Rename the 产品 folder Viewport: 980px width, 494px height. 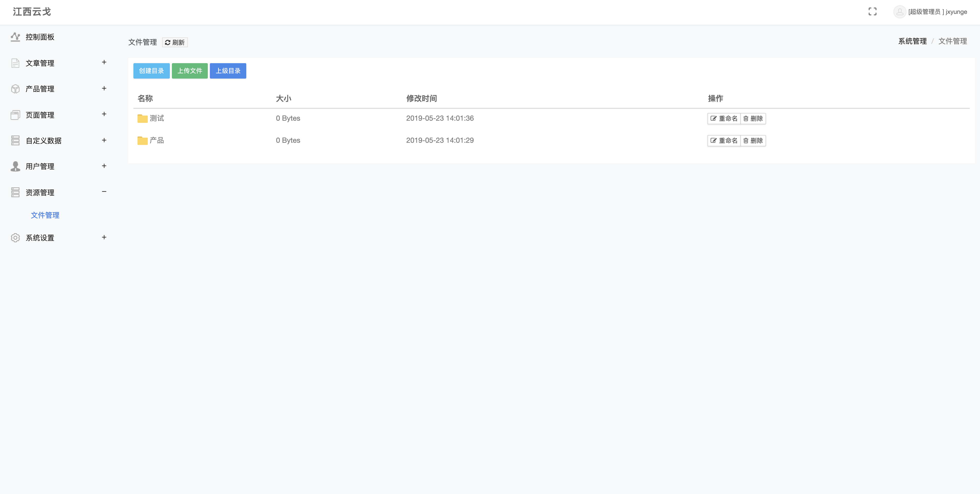click(724, 140)
